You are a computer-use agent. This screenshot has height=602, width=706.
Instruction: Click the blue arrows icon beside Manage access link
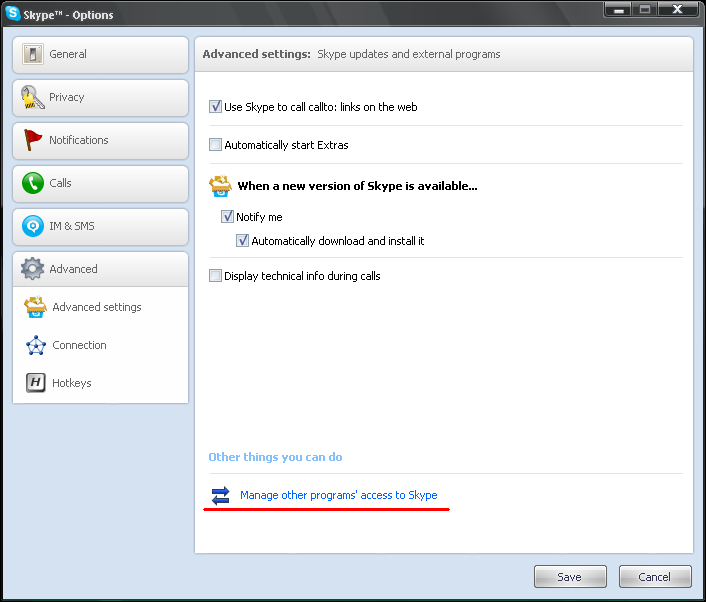coord(221,496)
